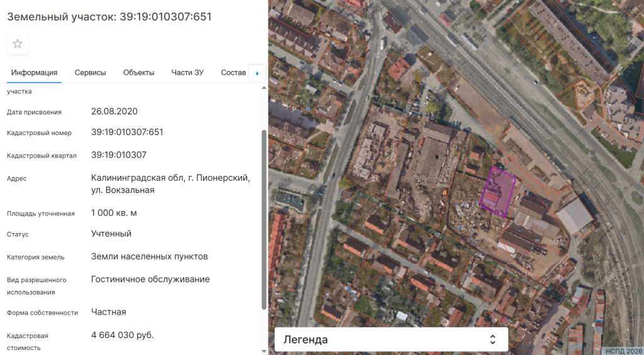Click the Легенда label text
644x355 pixels.
[x=306, y=340]
